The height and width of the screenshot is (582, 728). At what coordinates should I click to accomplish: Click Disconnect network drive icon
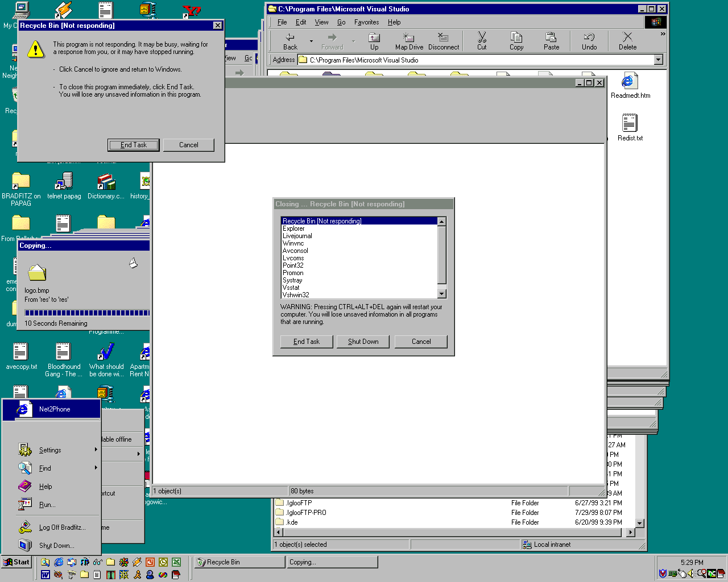[444, 41]
